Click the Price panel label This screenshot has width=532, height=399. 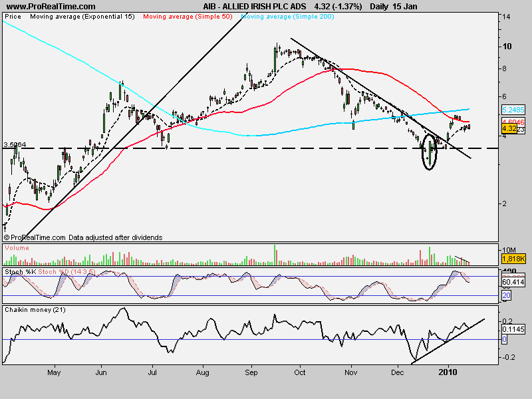13,17
